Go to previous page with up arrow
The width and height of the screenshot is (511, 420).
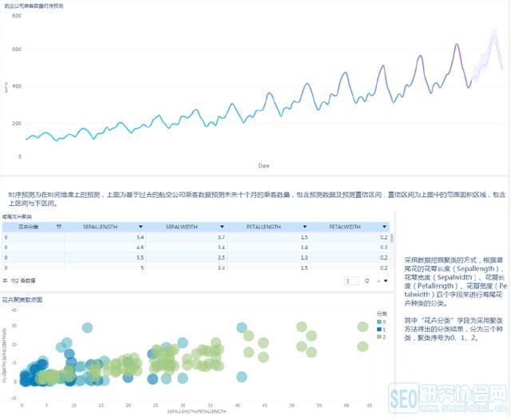[x=378, y=281]
